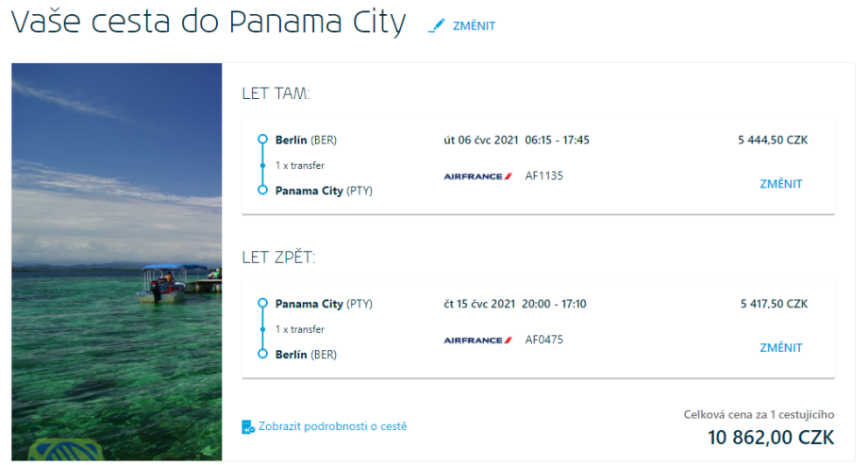Viewport: 868px width, 465px height.
Task: Click the return Berlin arrival route circle
Action: click(x=263, y=354)
